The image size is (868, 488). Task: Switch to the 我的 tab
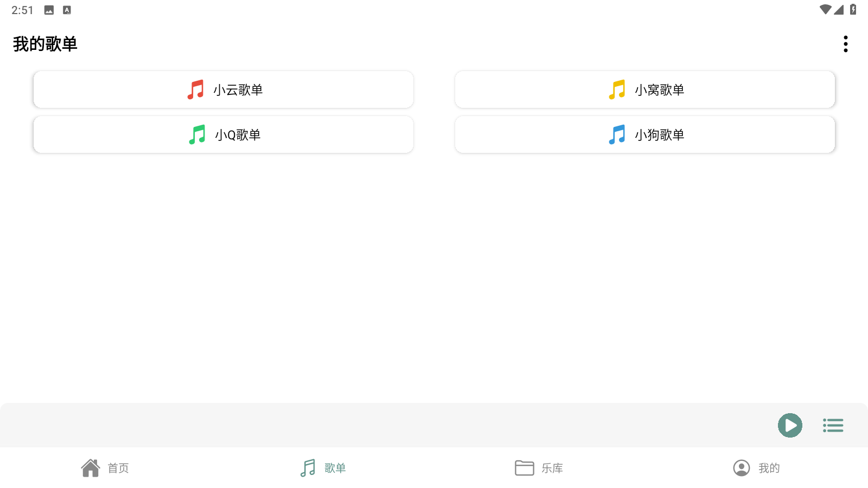tap(757, 467)
